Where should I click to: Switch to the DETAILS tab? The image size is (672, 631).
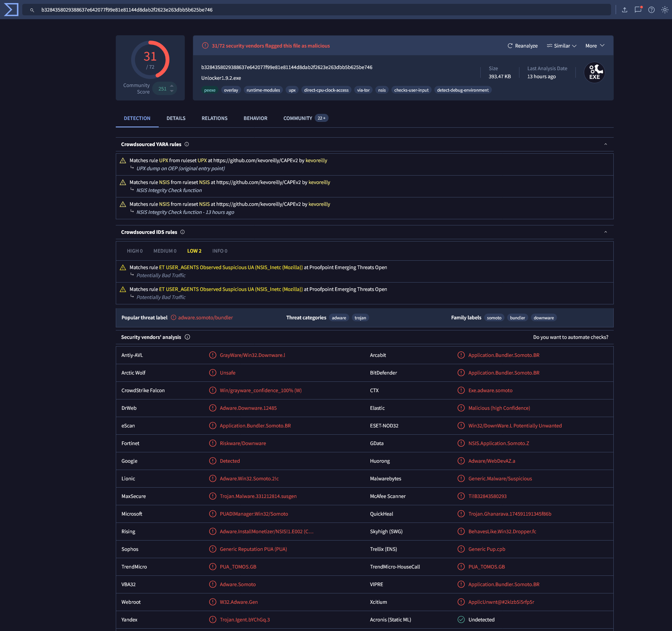pos(176,118)
